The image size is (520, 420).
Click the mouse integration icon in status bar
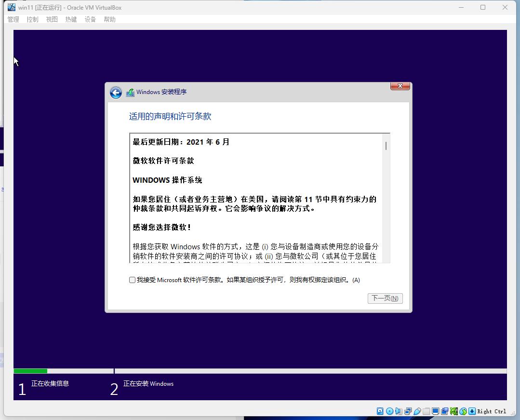tap(464, 411)
